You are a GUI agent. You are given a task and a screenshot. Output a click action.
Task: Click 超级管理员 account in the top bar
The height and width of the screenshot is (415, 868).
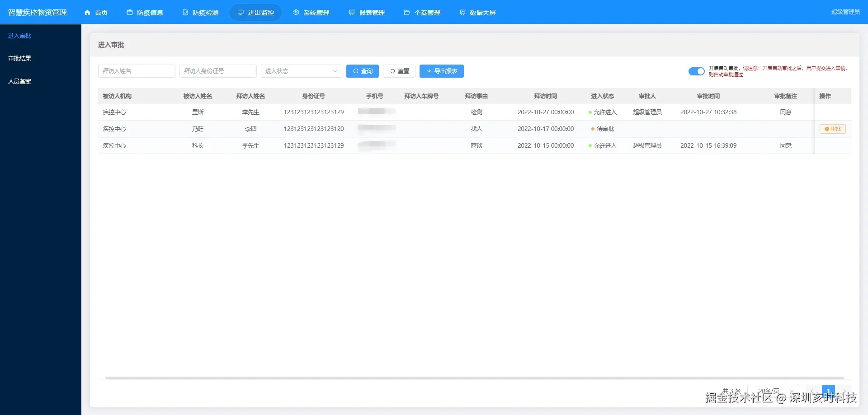point(845,12)
